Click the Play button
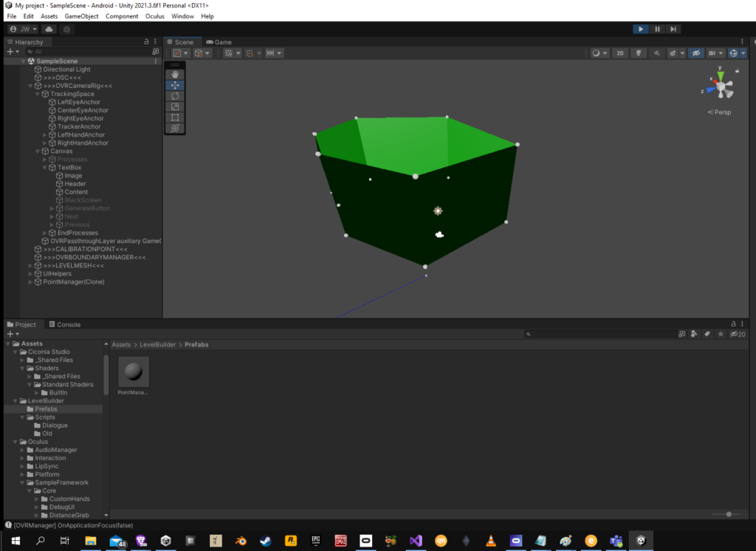756x551 pixels. coord(640,30)
